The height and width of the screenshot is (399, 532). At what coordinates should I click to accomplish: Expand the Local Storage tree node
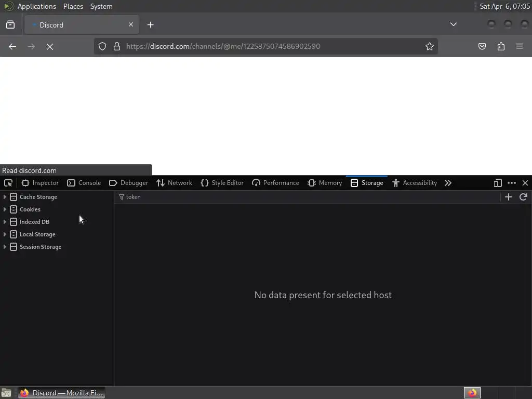click(4, 234)
